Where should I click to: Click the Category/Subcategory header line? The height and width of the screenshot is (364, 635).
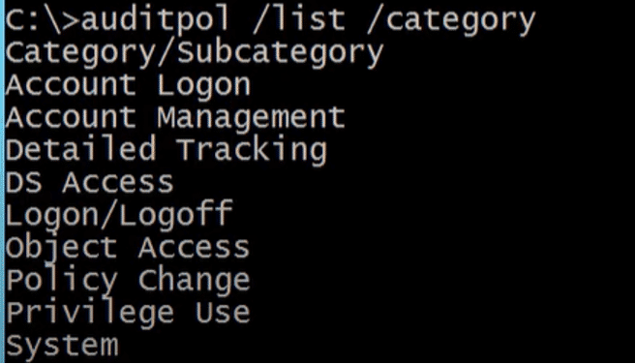(194, 54)
